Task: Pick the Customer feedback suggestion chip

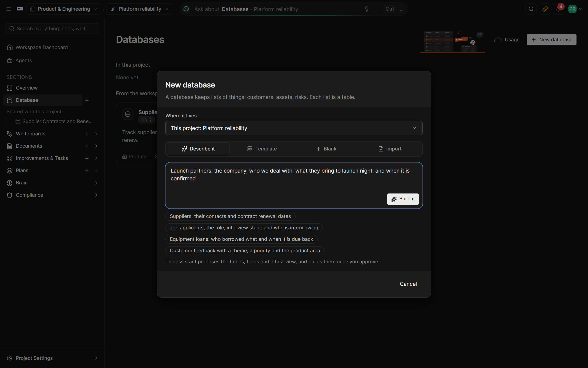Action: coord(245,250)
